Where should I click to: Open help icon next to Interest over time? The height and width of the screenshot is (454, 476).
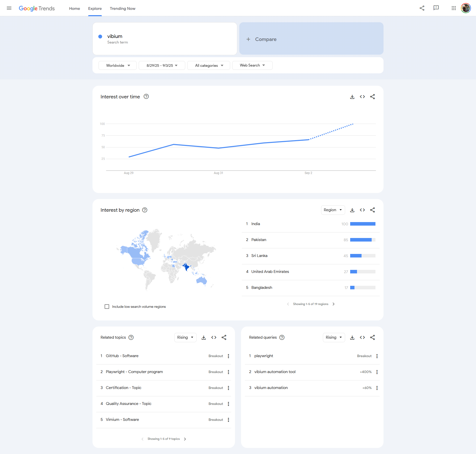(x=146, y=97)
